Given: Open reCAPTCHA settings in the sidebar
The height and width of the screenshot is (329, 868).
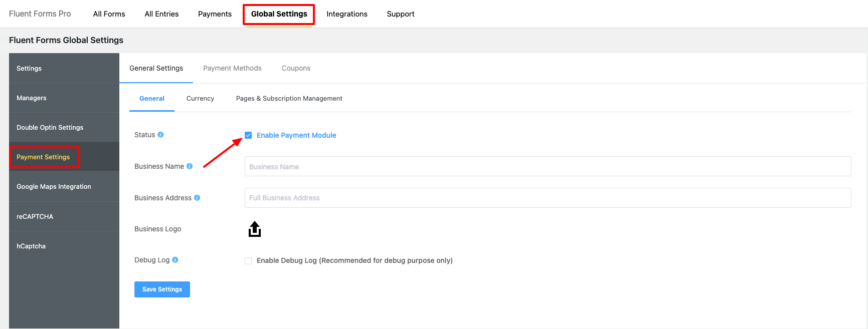Looking at the screenshot, I should point(64,216).
